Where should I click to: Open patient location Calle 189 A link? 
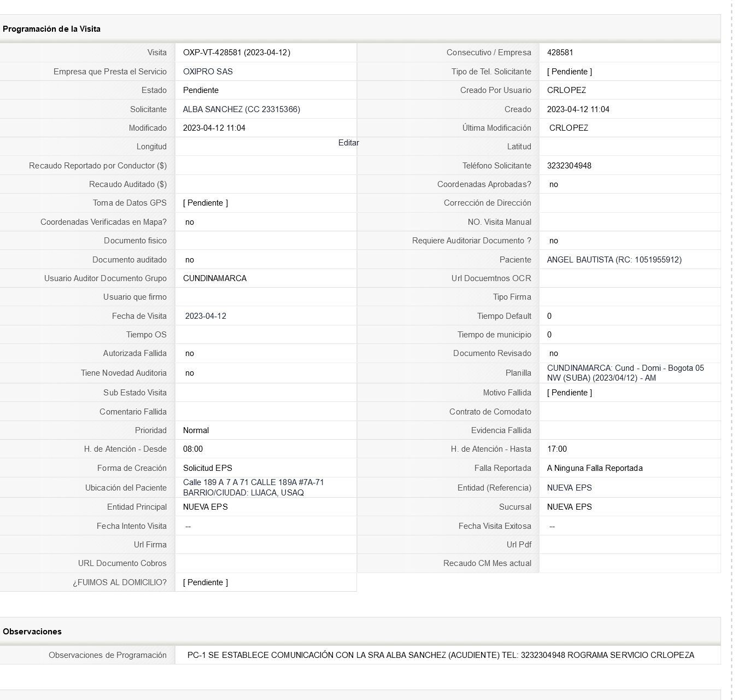(x=253, y=487)
